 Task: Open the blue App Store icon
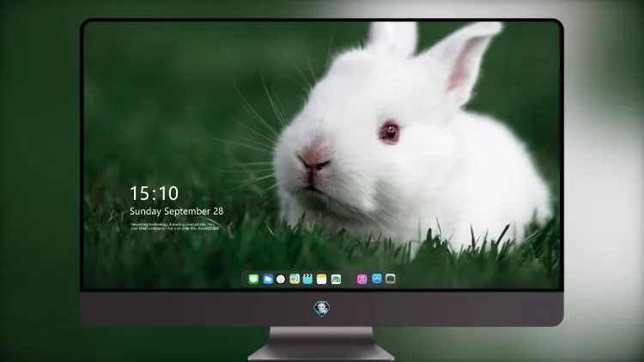tap(377, 279)
